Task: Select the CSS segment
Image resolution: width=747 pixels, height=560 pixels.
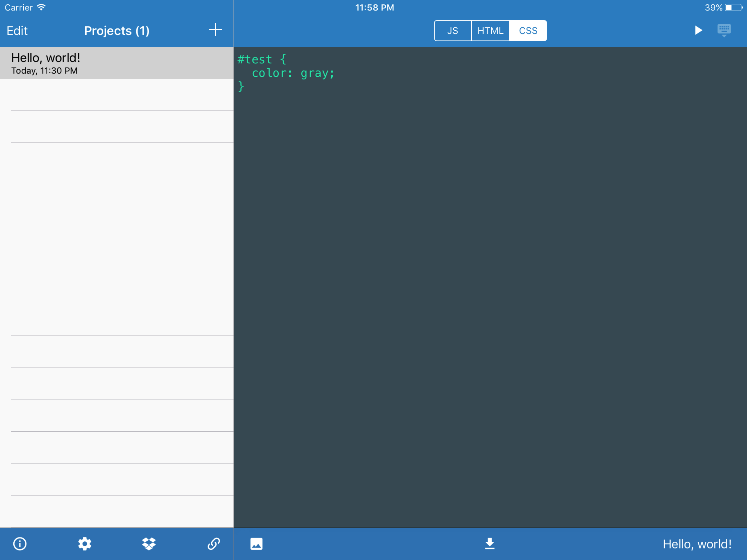Action: click(x=528, y=31)
